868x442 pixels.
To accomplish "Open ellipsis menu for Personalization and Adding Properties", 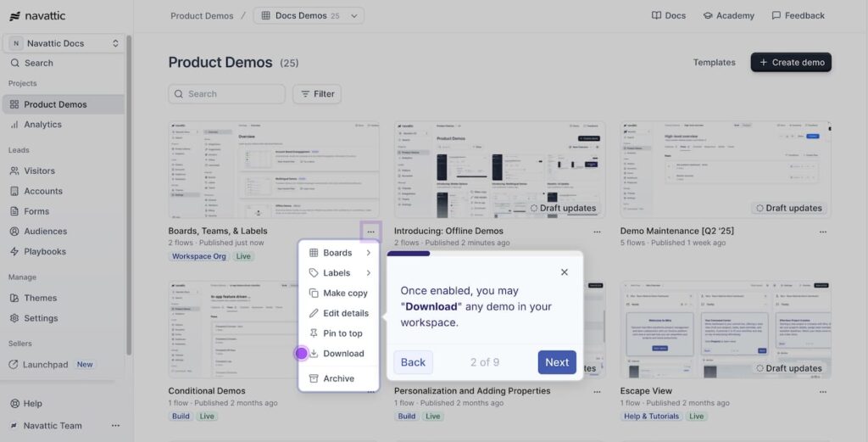I will point(597,392).
